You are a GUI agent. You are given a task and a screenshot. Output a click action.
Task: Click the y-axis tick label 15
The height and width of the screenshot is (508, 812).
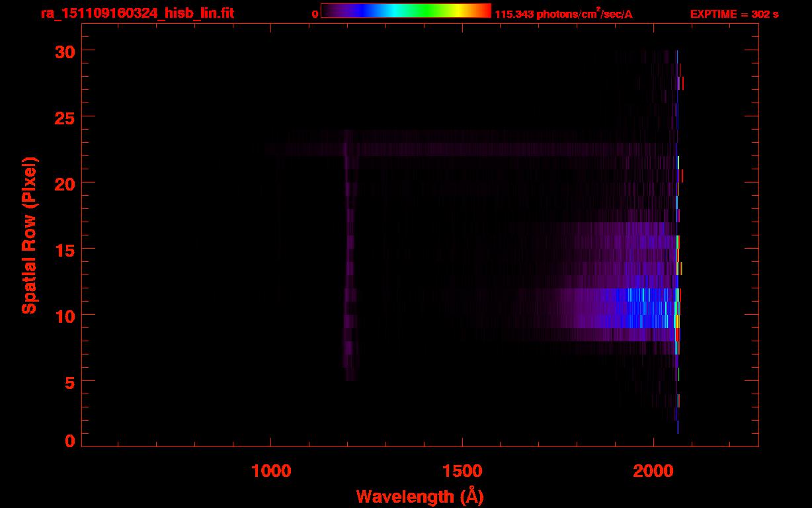pyautogui.click(x=65, y=249)
